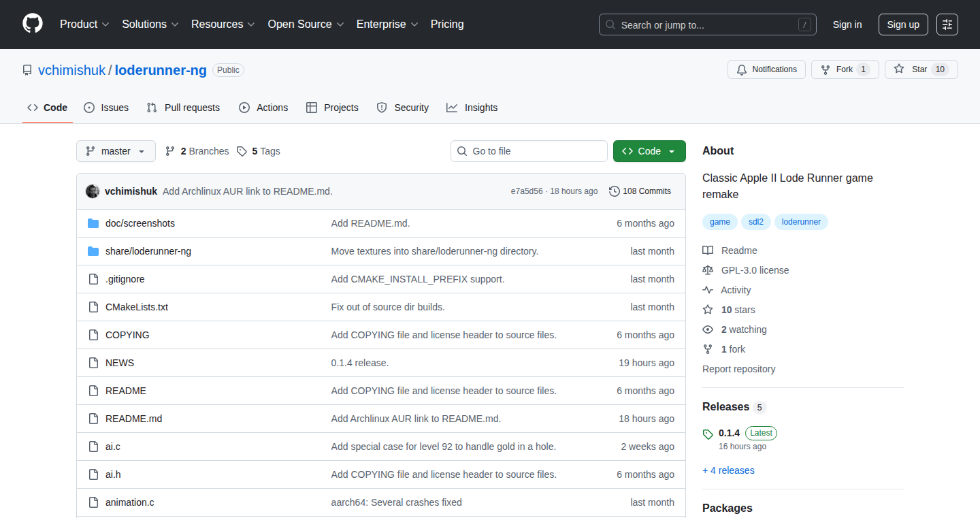Click the clock history icon beside 108 Commits

(615, 191)
